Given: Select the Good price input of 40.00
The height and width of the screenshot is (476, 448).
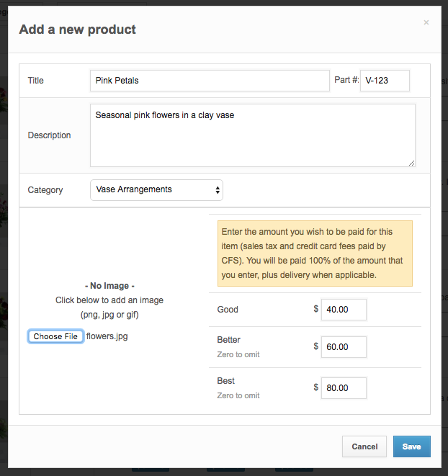Looking at the screenshot, I should pos(344,310).
